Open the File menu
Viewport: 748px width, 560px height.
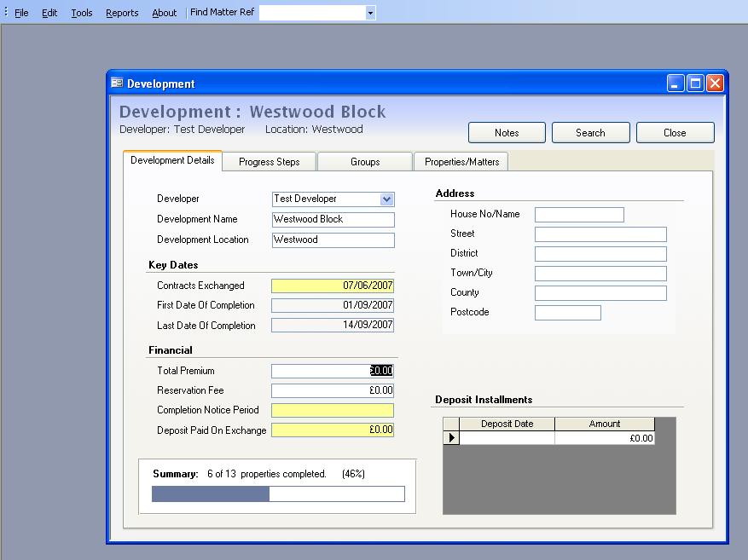(20, 12)
